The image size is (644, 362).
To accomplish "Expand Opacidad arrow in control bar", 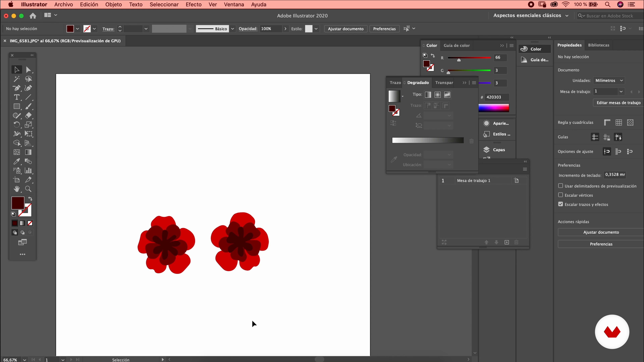I will coord(285,29).
